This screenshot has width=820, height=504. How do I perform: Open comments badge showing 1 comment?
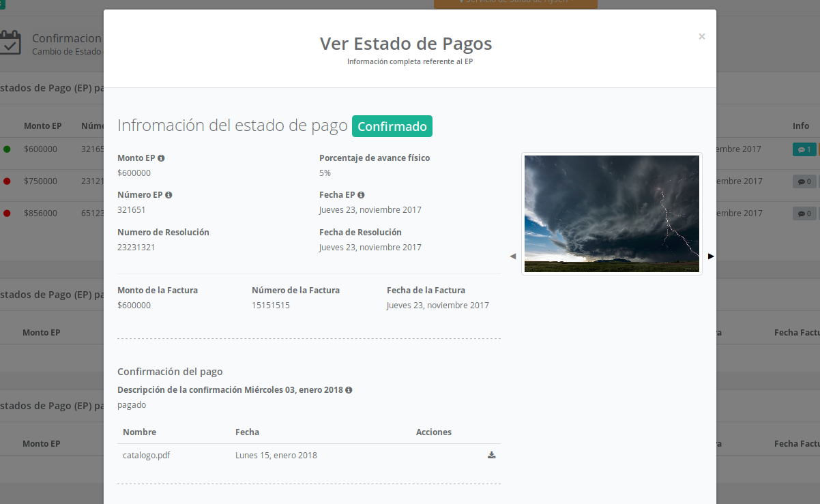tap(804, 149)
